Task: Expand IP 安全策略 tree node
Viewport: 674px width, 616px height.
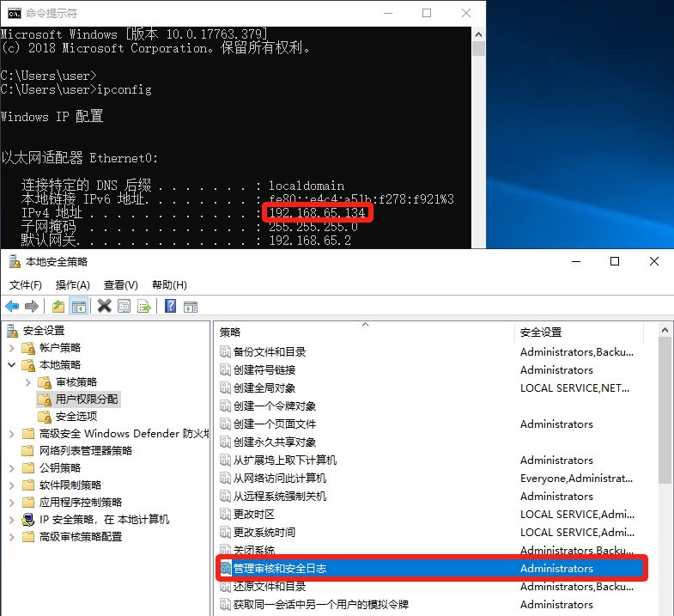Action: [12, 520]
